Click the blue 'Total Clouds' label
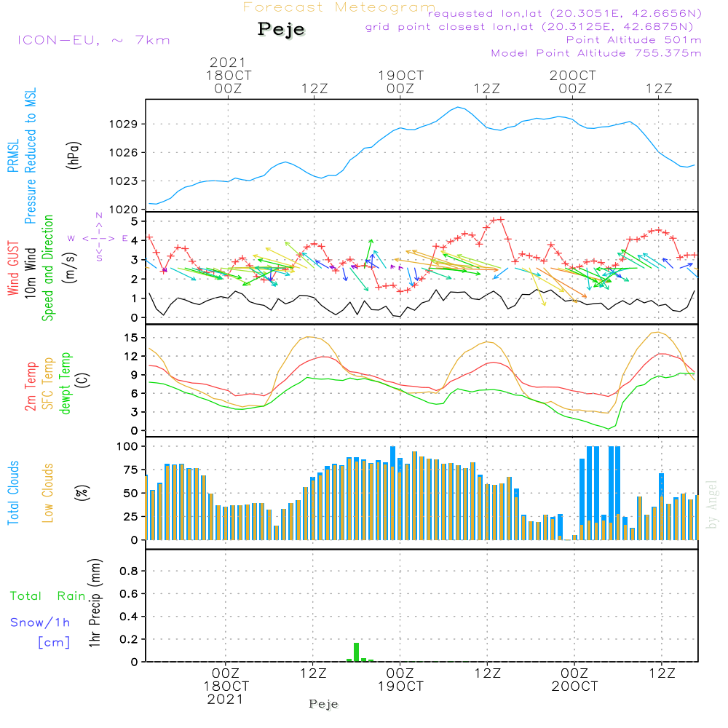 pyautogui.click(x=13, y=493)
